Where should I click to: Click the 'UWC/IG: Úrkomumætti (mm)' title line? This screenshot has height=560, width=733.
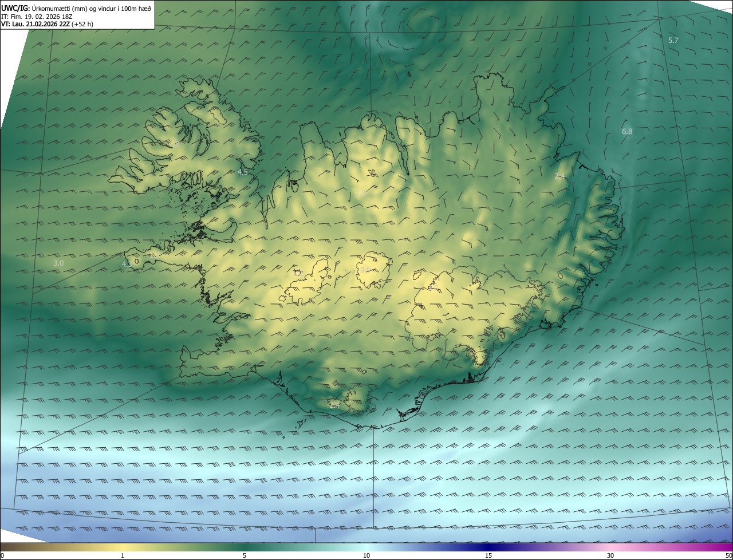(76, 8)
